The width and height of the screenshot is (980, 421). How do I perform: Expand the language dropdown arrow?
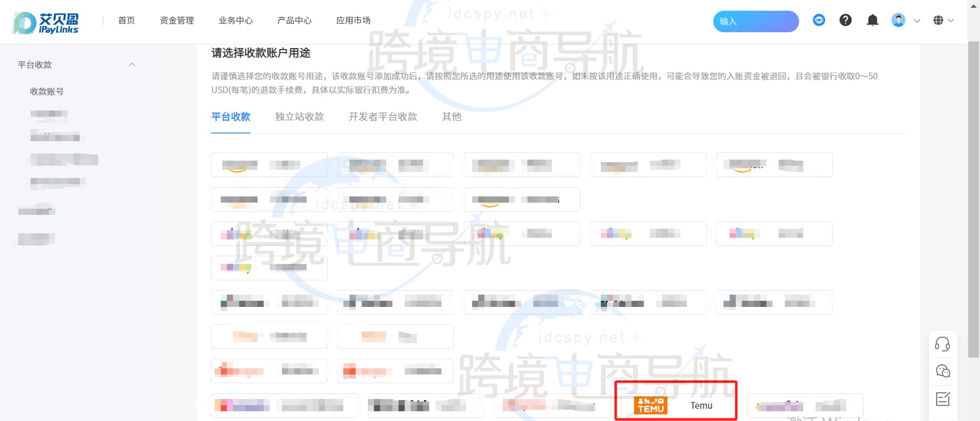click(951, 21)
